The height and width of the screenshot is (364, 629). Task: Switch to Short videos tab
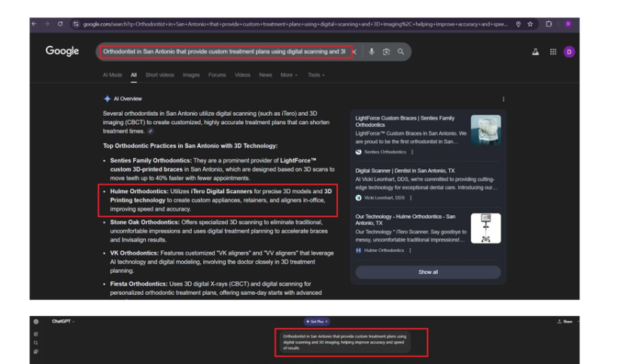pyautogui.click(x=160, y=75)
